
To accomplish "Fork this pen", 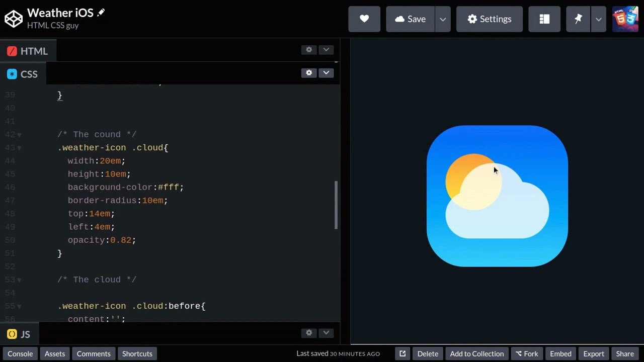I will [x=527, y=353].
